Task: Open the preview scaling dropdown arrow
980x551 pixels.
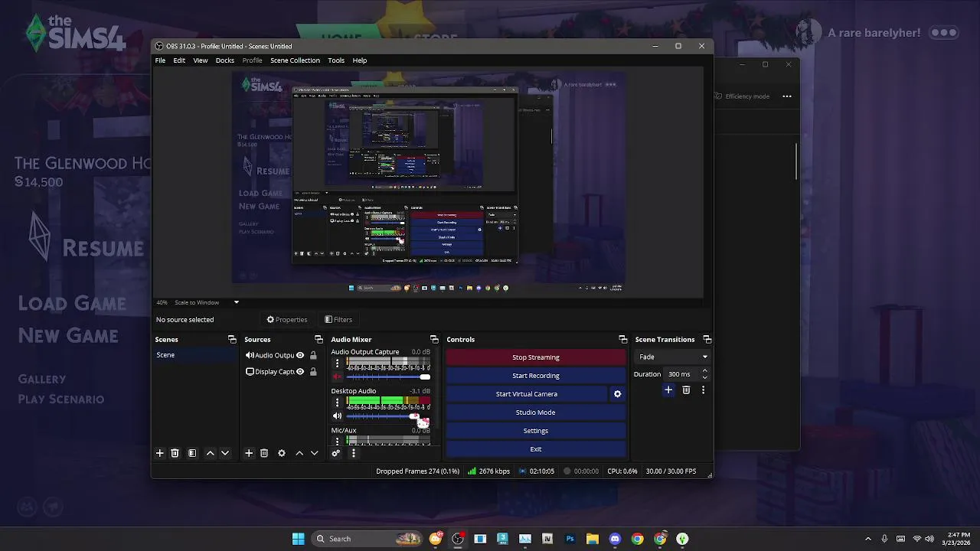Action: [x=237, y=302]
